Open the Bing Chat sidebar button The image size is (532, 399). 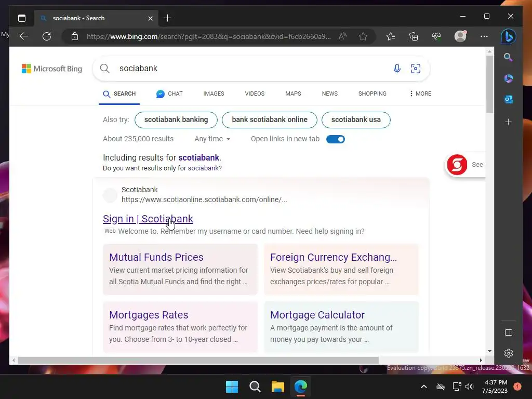(x=508, y=36)
